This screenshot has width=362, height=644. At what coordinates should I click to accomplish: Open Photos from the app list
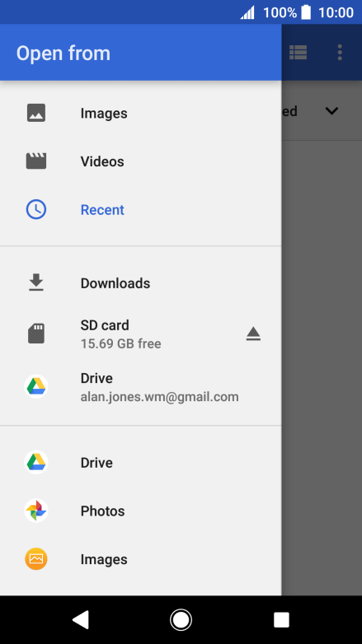141,511
